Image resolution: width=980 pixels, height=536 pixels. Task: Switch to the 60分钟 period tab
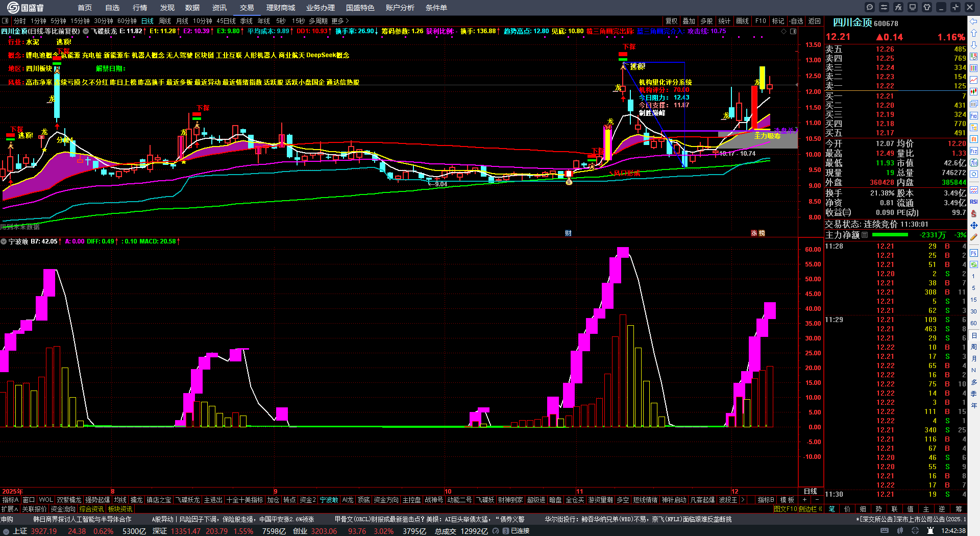pyautogui.click(x=127, y=21)
